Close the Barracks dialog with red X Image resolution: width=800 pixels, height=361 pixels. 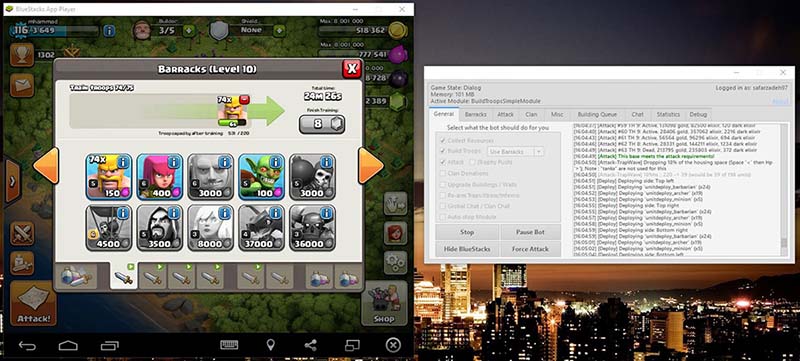tap(352, 69)
